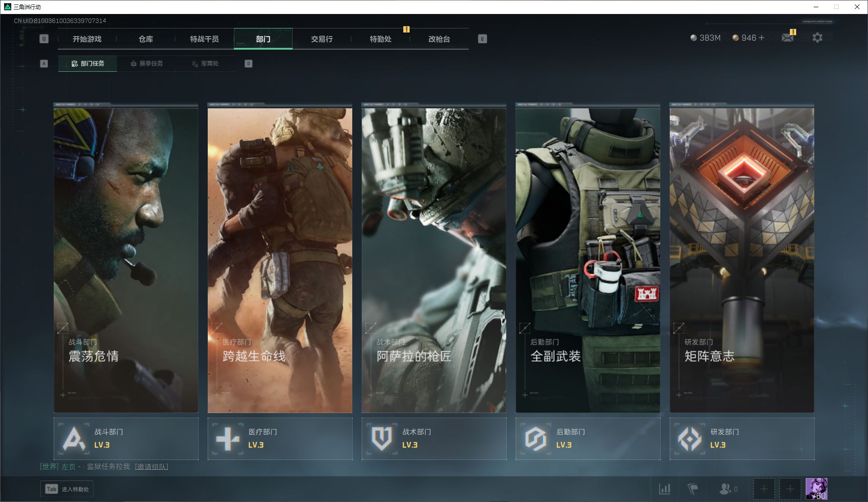This screenshot has width=868, height=502.
Task: Open the 震荡危情 combat department card
Action: tap(126, 260)
